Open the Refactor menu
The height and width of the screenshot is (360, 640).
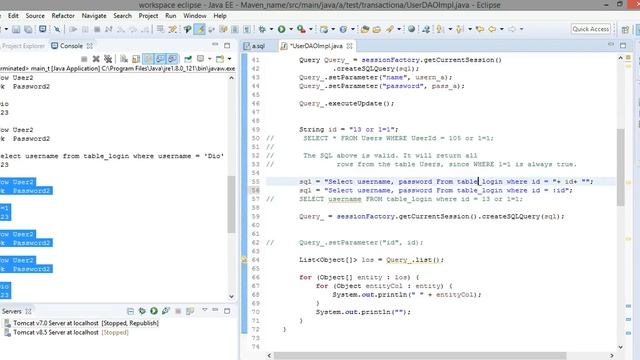click(x=63, y=16)
